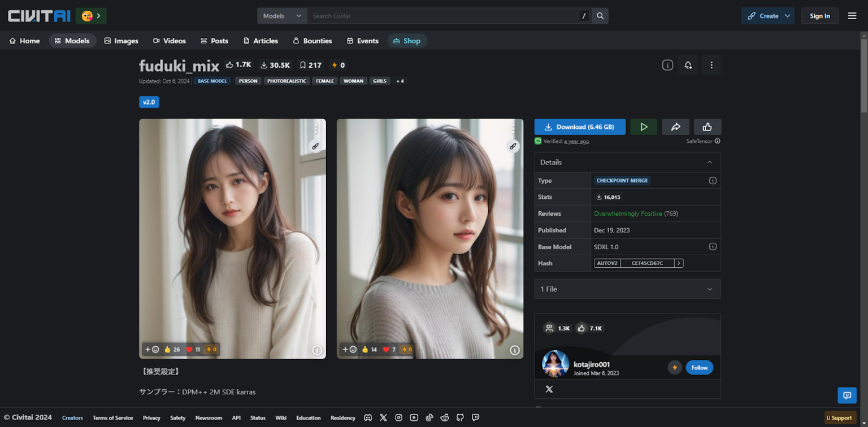Open the Models search category dropdown
Screen dimensions: 868x427
[281, 16]
